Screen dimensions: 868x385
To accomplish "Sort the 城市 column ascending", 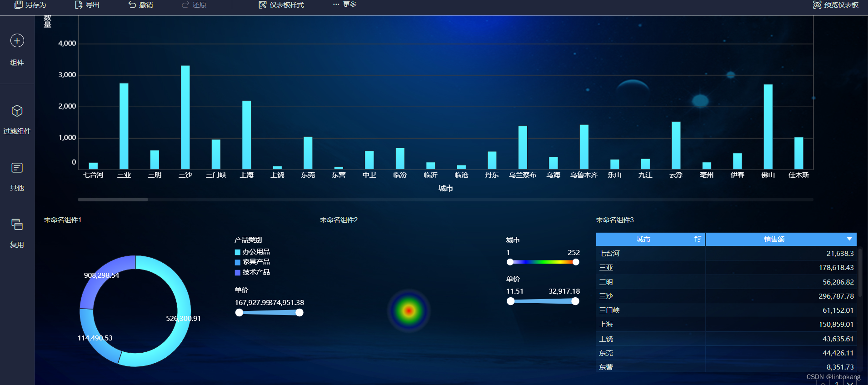I will (698, 239).
